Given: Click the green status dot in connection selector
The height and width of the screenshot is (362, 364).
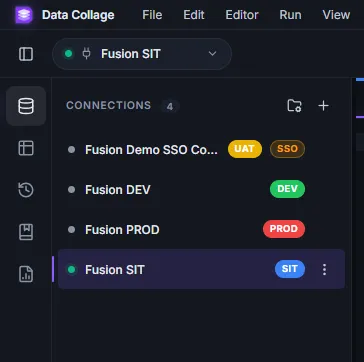Looking at the screenshot, I should pos(69,54).
